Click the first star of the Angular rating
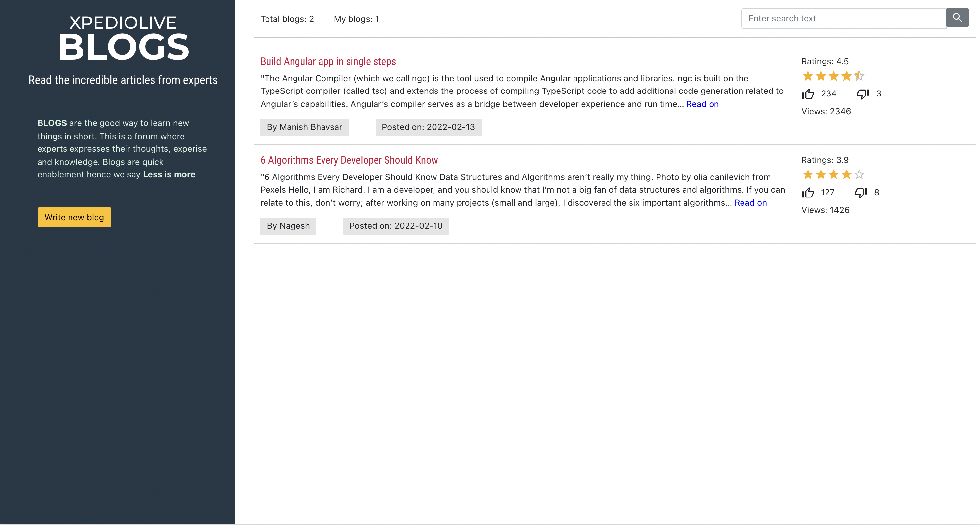The height and width of the screenshot is (525, 980). [x=808, y=76]
